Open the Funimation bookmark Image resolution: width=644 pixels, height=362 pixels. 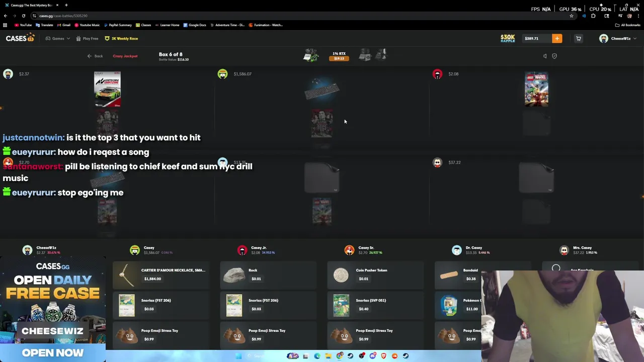click(x=266, y=25)
